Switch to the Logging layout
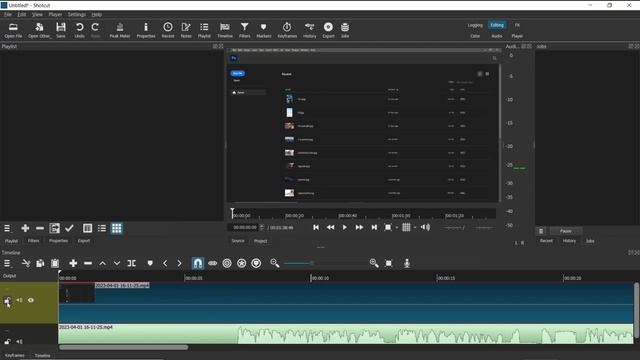Viewport: 640px width, 360px height. coord(475,25)
